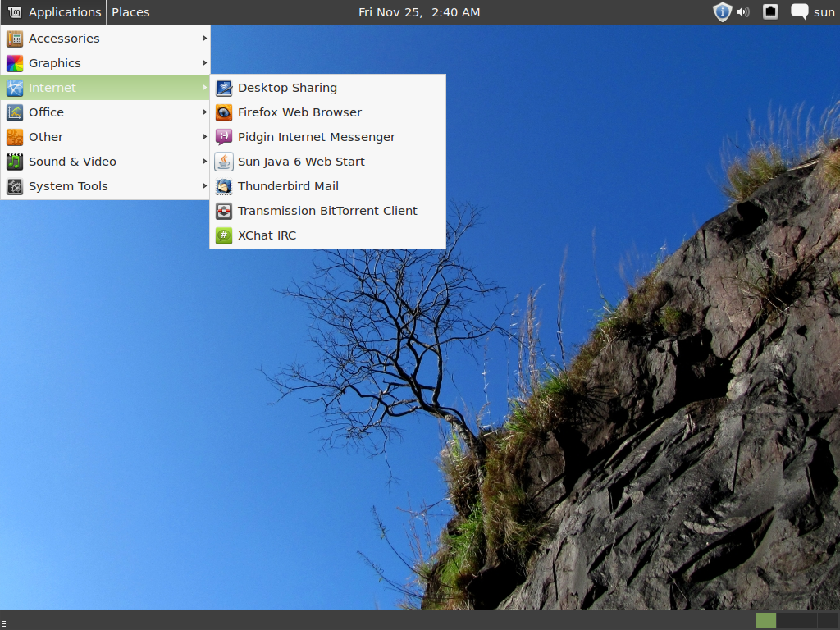Start Transmission BitTorrent Client icon
Image resolution: width=840 pixels, height=630 pixels.
pyautogui.click(x=223, y=211)
